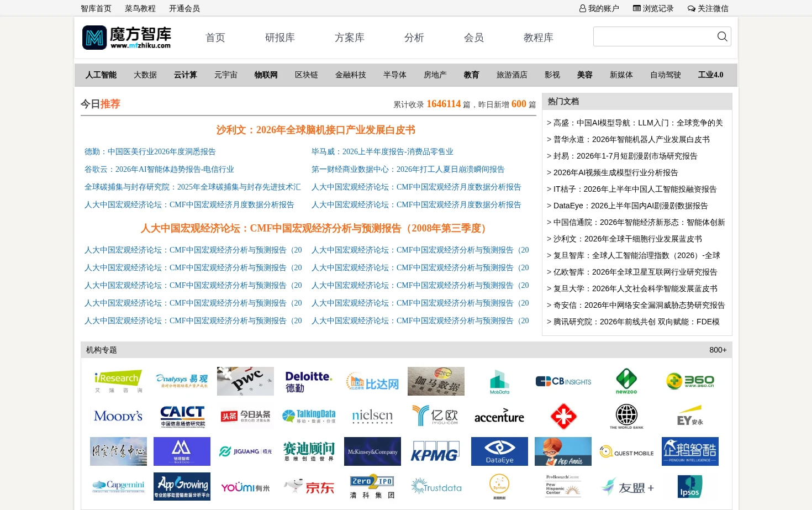
Task: Open the 今日头条 logo
Action: tap(245, 416)
